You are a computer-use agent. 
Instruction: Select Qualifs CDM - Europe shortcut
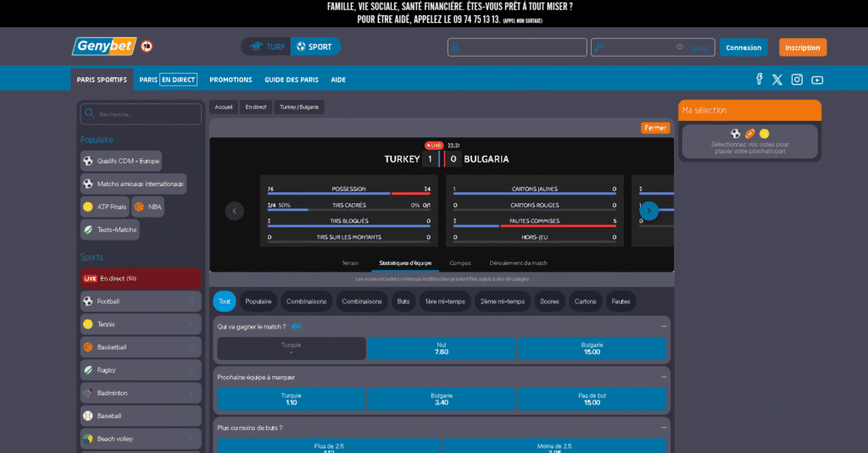[121, 161]
